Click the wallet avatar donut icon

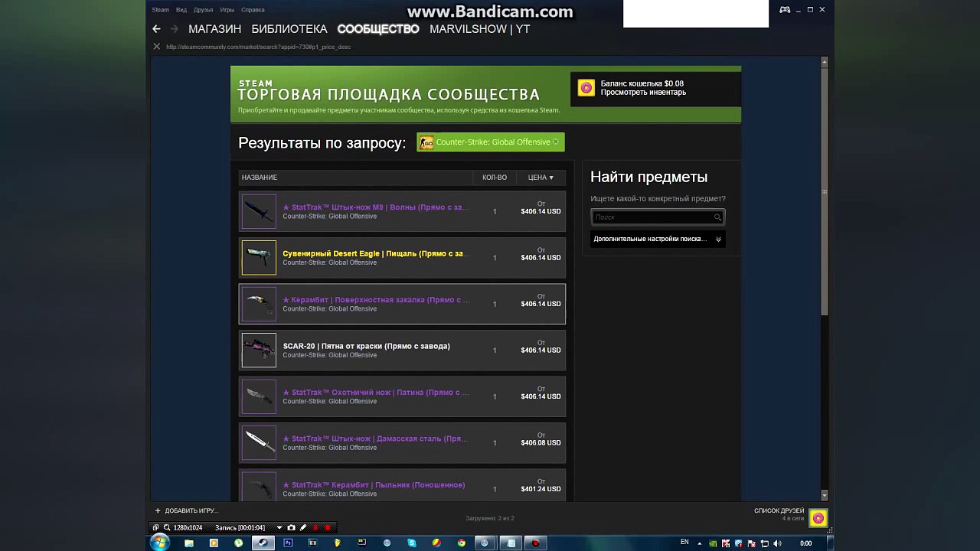tap(586, 88)
